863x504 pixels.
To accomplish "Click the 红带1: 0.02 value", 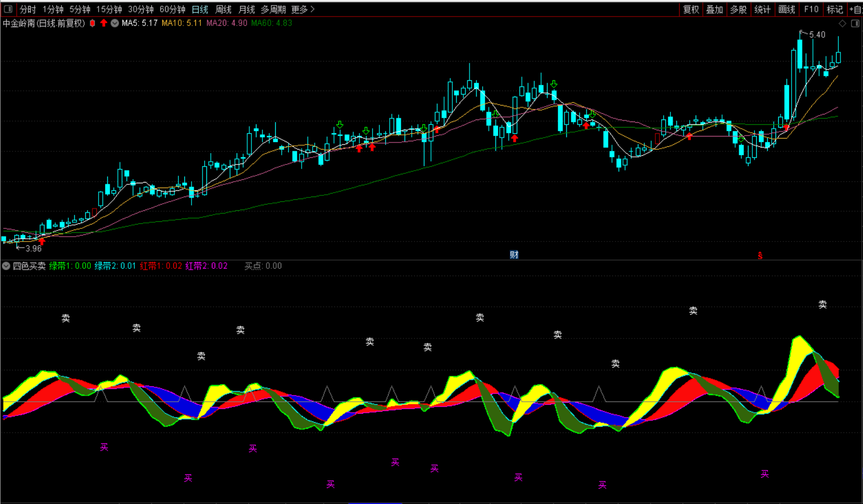I will point(161,266).
